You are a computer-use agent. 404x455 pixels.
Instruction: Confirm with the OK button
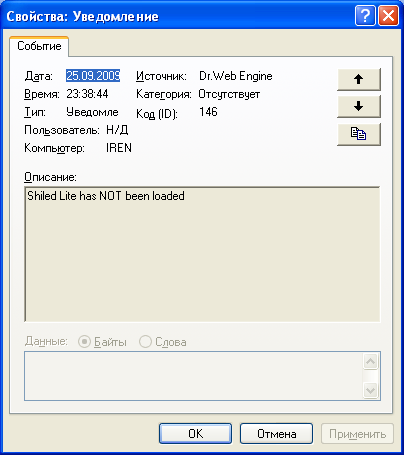click(195, 434)
